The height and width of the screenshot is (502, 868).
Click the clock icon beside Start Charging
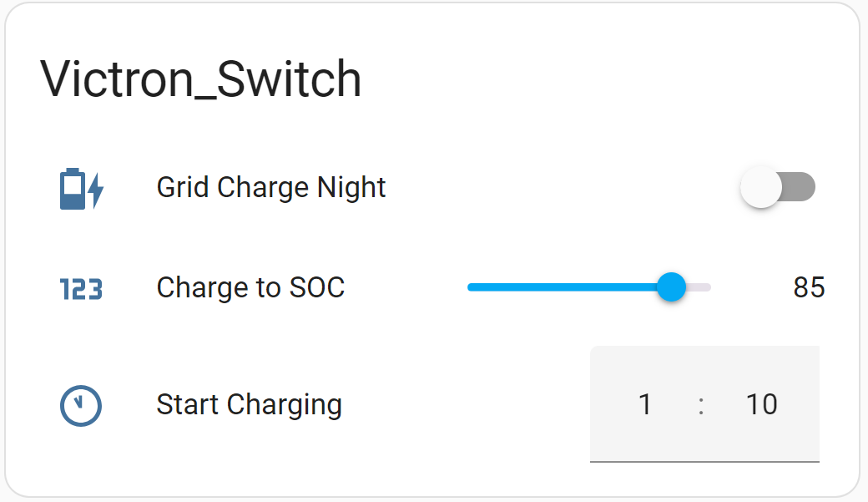(x=81, y=406)
